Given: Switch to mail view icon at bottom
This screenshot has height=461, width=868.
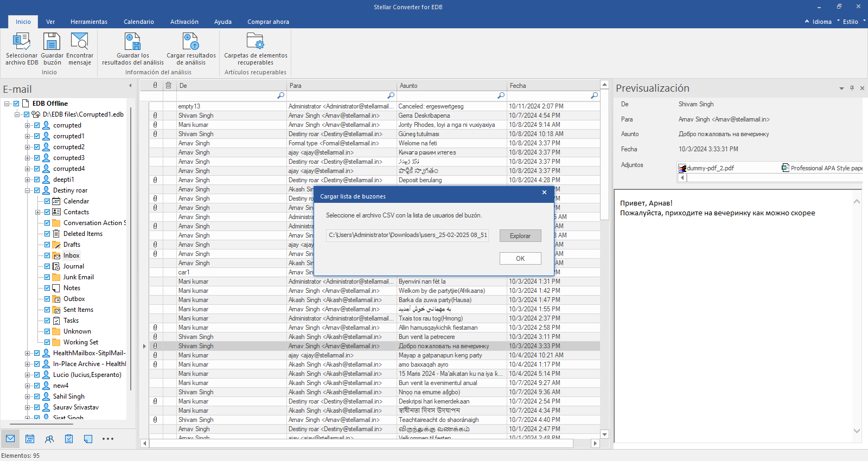Looking at the screenshot, I should [x=10, y=439].
